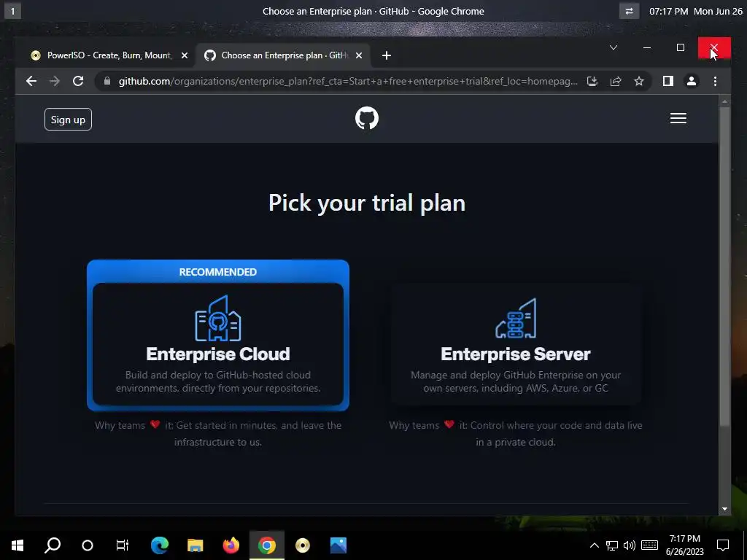Click the scrollbar down arrow

(724, 509)
